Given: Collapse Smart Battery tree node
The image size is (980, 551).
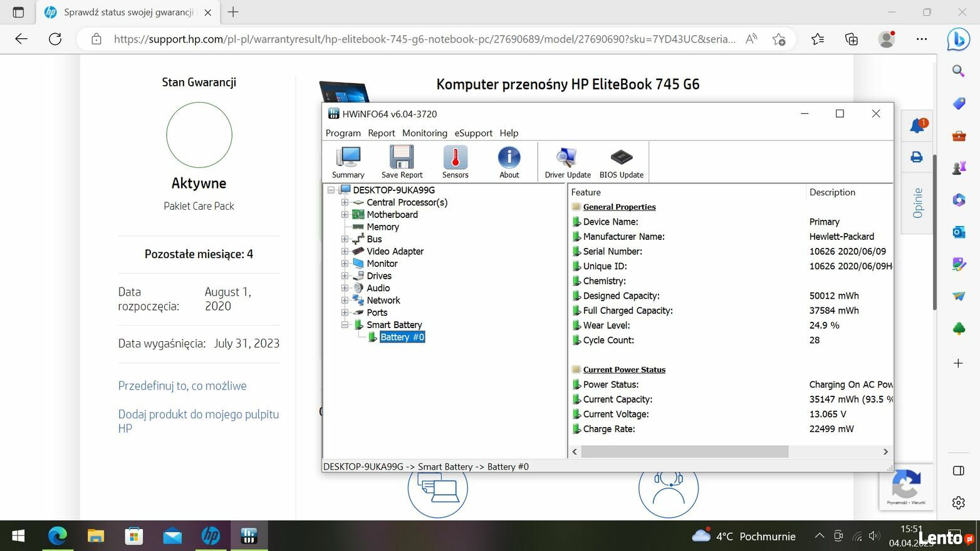Looking at the screenshot, I should (x=345, y=324).
